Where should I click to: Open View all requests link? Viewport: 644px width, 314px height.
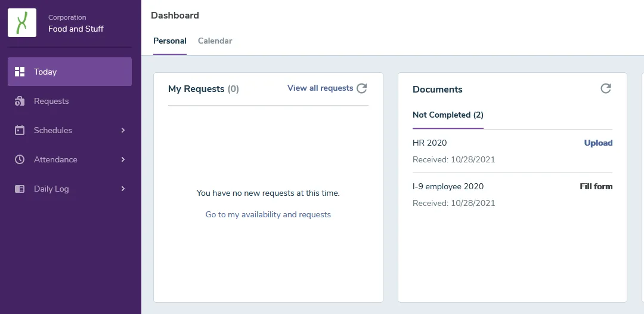click(x=320, y=88)
